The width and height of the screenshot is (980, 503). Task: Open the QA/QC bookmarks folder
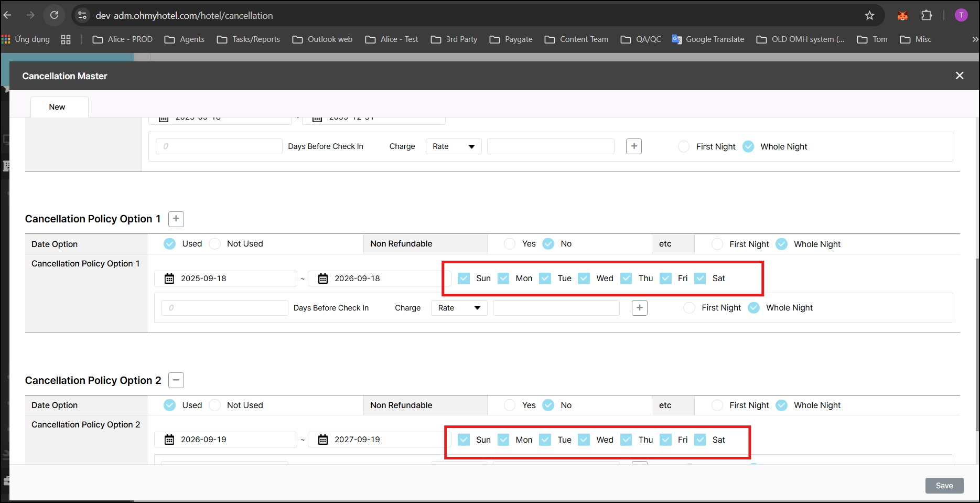[641, 39]
